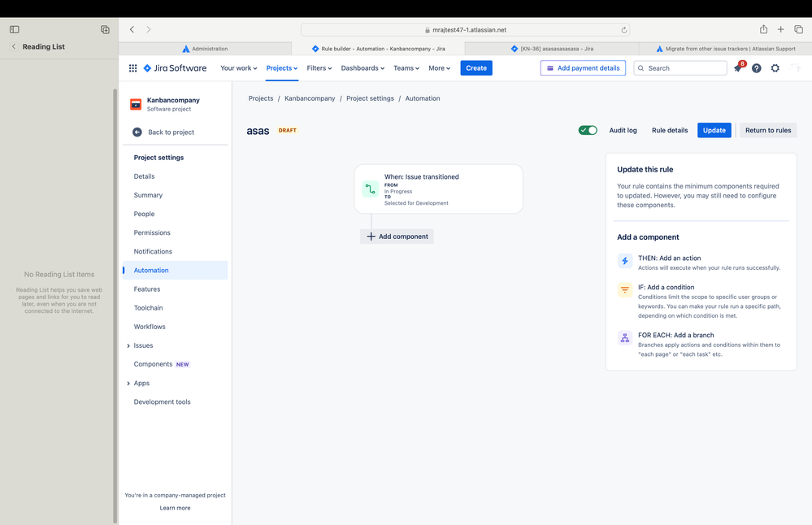The width and height of the screenshot is (812, 525).
Task: Open the notifications bell icon
Action: click(738, 67)
